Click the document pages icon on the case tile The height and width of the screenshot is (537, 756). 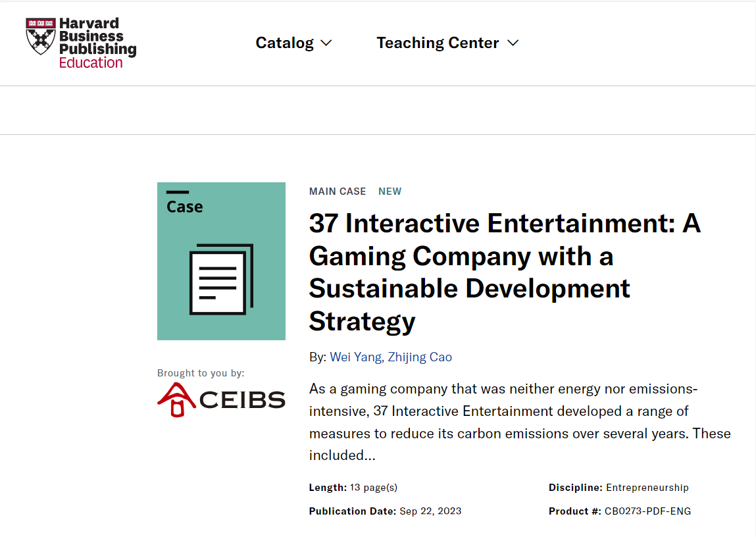[x=221, y=279]
